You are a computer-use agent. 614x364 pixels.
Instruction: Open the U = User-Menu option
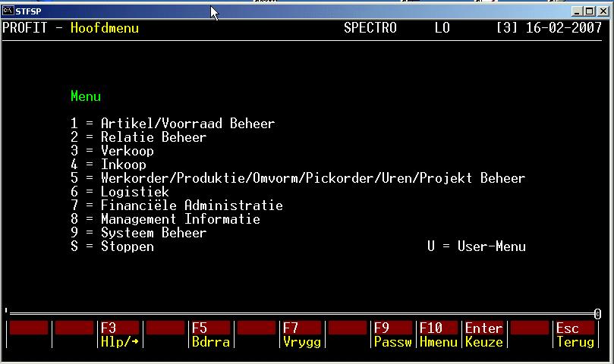pos(477,246)
